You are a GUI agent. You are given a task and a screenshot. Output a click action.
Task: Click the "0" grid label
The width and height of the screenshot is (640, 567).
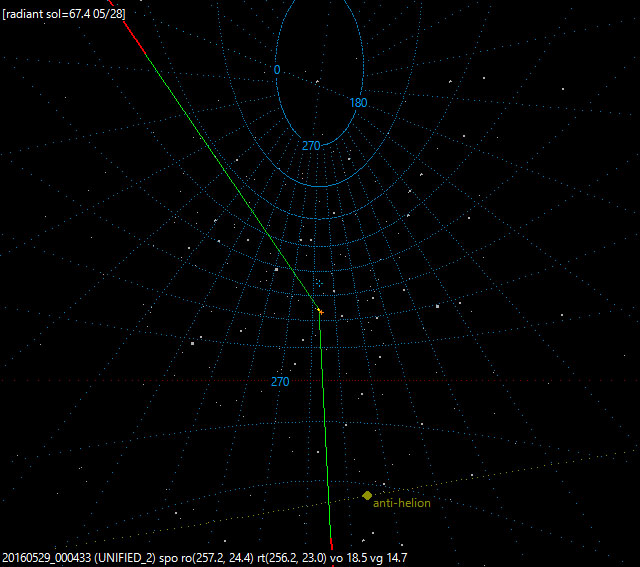[277, 70]
